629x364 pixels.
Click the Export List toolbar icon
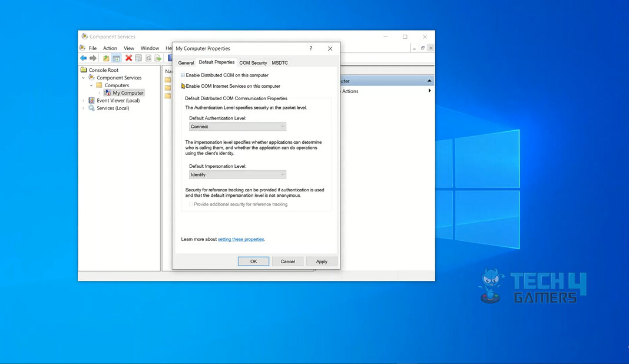click(158, 58)
